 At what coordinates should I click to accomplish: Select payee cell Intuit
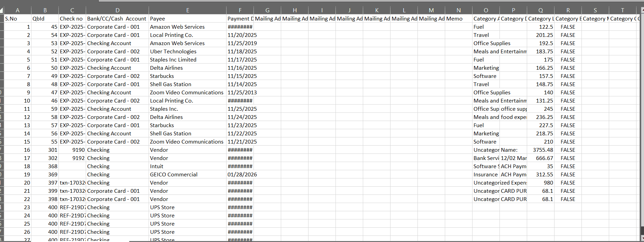pos(188,166)
